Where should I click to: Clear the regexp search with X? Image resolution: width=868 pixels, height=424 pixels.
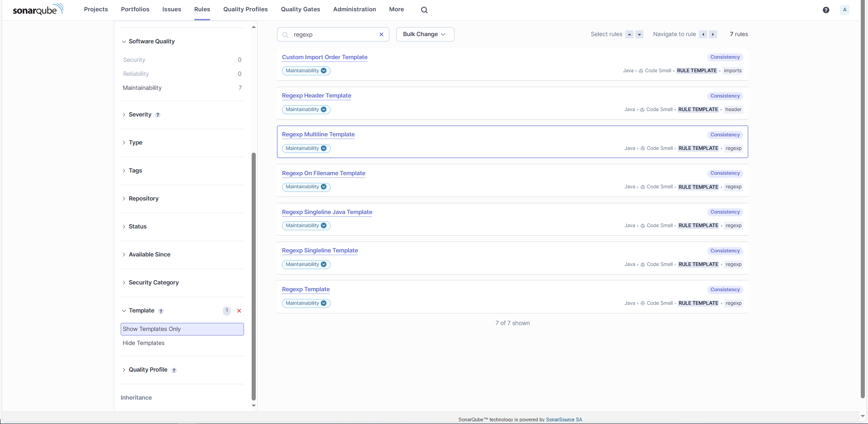tap(381, 34)
